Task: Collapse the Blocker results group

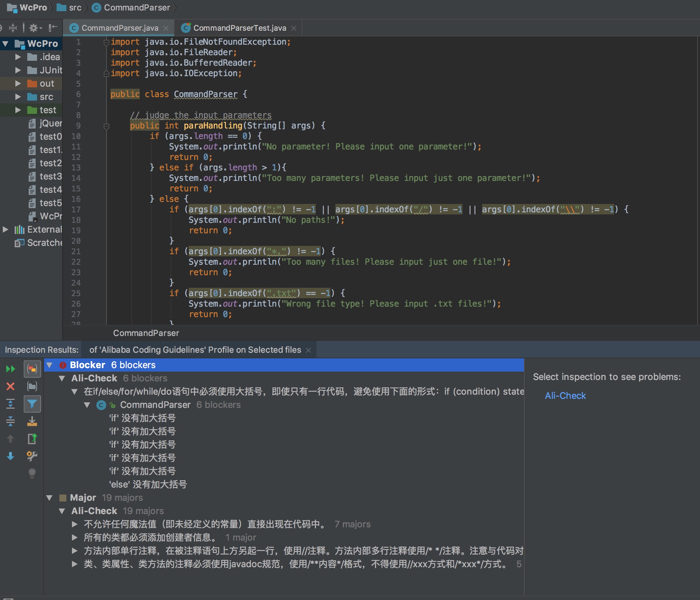Action: 50,365
